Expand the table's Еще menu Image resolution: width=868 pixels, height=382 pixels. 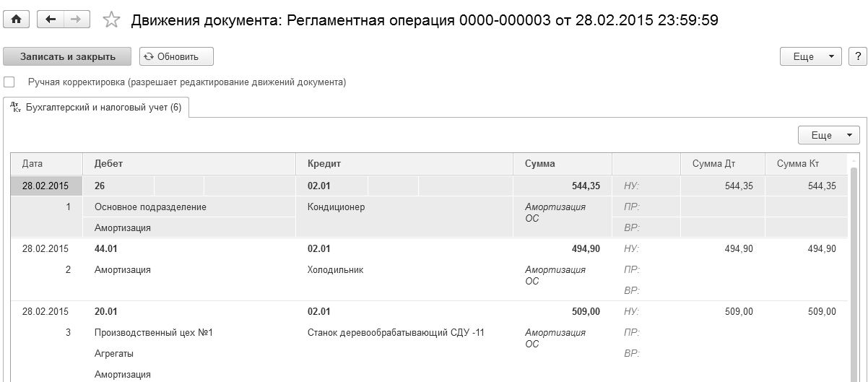[828, 135]
